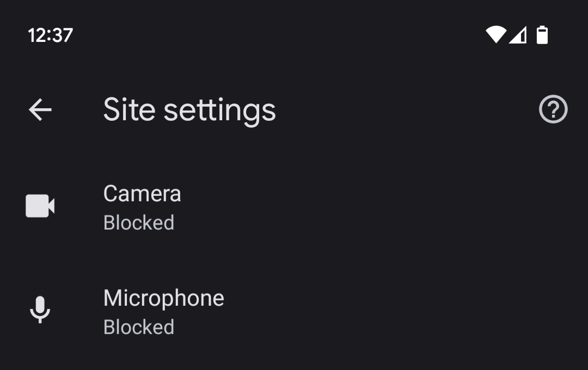Tap the 12:37 clock in status bar
Screen dimensions: 588x370
tap(50, 35)
